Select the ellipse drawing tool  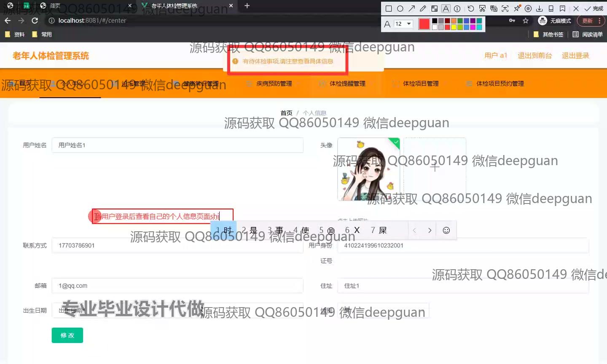coord(400,8)
